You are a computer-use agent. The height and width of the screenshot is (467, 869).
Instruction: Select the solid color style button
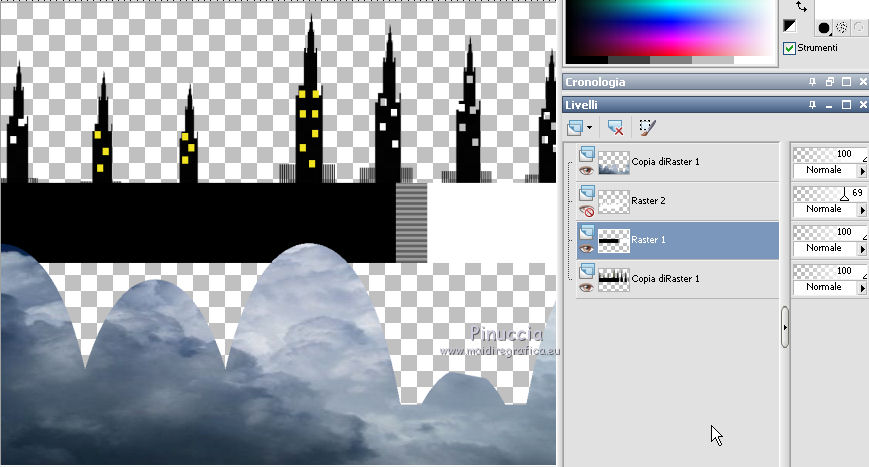(824, 28)
